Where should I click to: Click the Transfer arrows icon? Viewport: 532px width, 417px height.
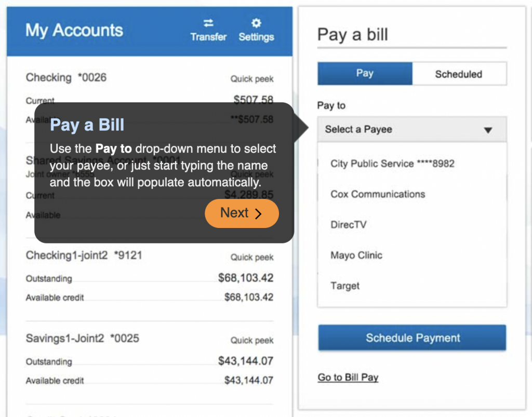(208, 23)
